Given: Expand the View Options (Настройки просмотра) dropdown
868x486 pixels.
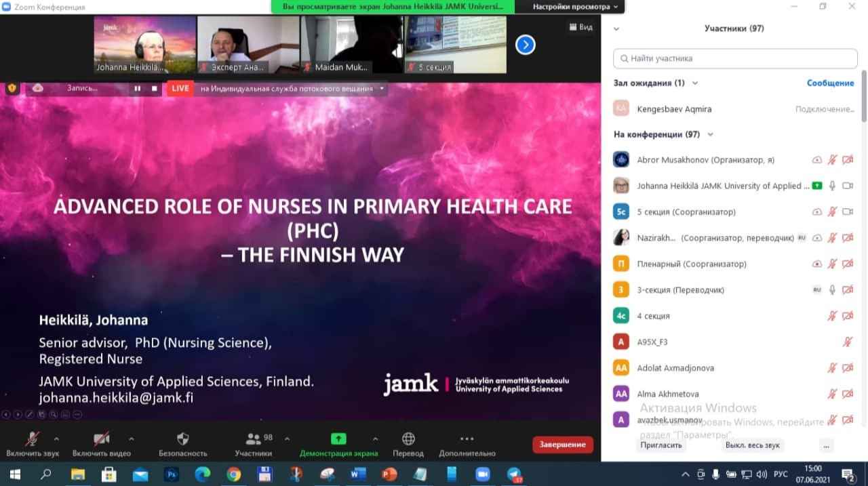Looking at the screenshot, I should pos(575,7).
